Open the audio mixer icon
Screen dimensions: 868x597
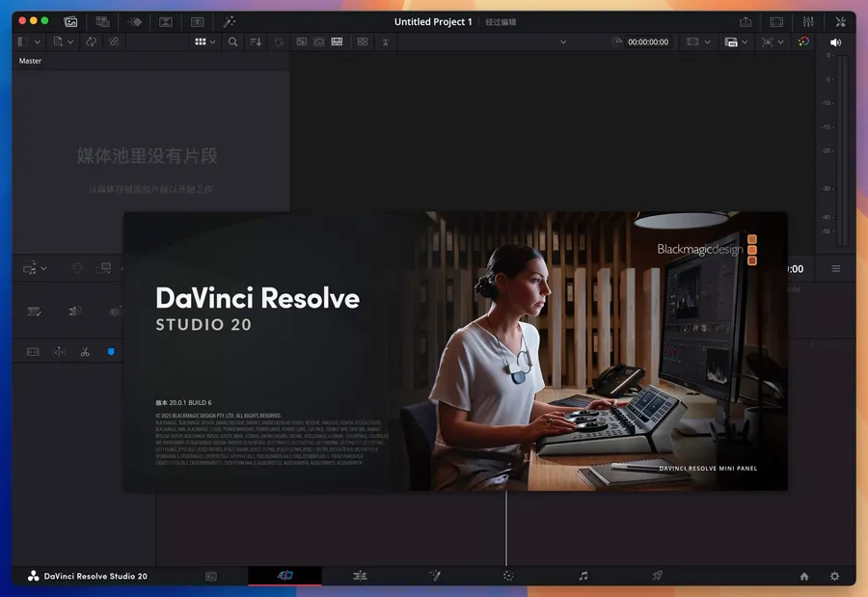(x=808, y=21)
